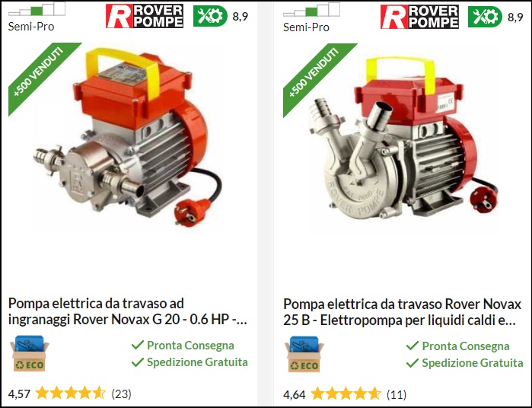
Task: Click green tools rating badge on right card
Action: [x=485, y=16]
